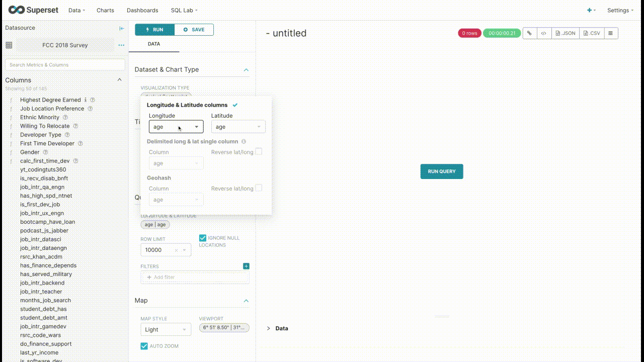644x362 pixels.
Task: Toggle the Auto Zoom checkbox
Action: pyautogui.click(x=144, y=346)
